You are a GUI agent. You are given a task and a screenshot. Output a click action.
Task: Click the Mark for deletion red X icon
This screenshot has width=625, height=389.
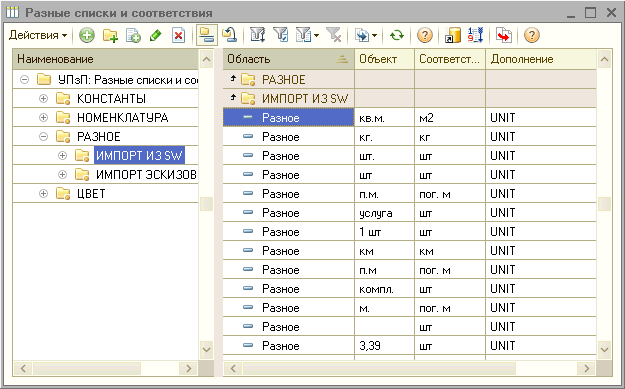coord(179,35)
